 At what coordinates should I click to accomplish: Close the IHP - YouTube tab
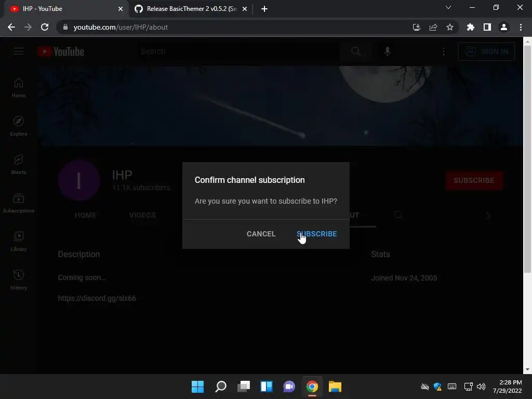[121, 9]
